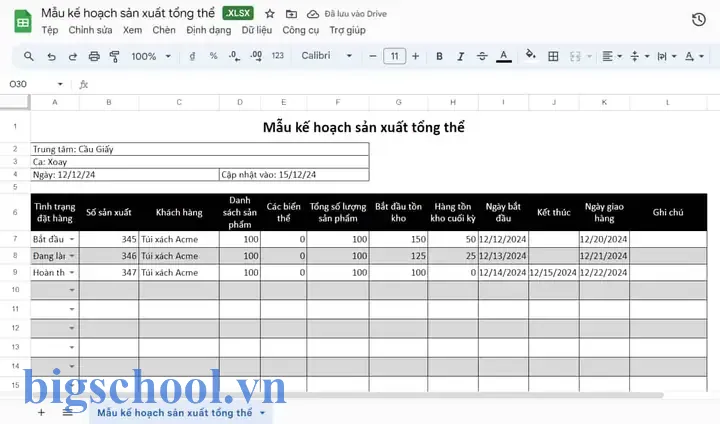This screenshot has height=424, width=720.
Task: Open the Trợ giúp menu
Action: tap(347, 30)
